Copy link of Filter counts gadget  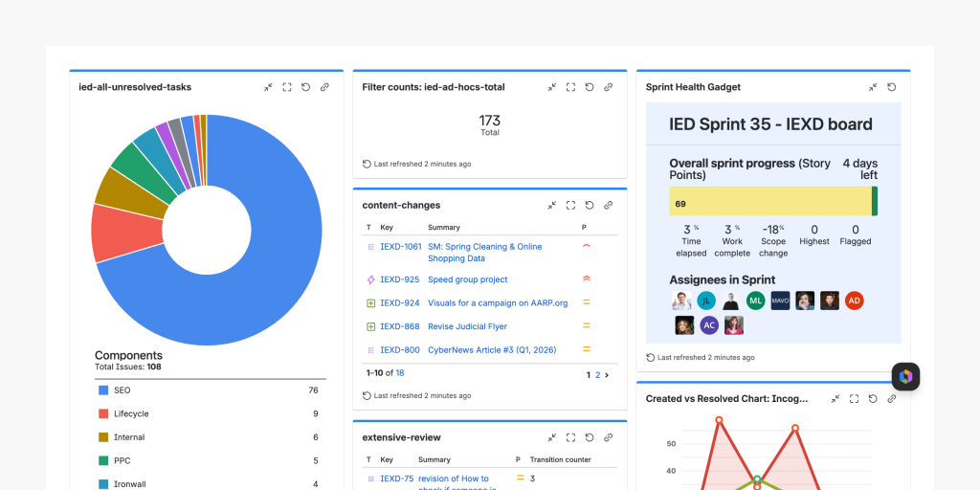coord(608,87)
